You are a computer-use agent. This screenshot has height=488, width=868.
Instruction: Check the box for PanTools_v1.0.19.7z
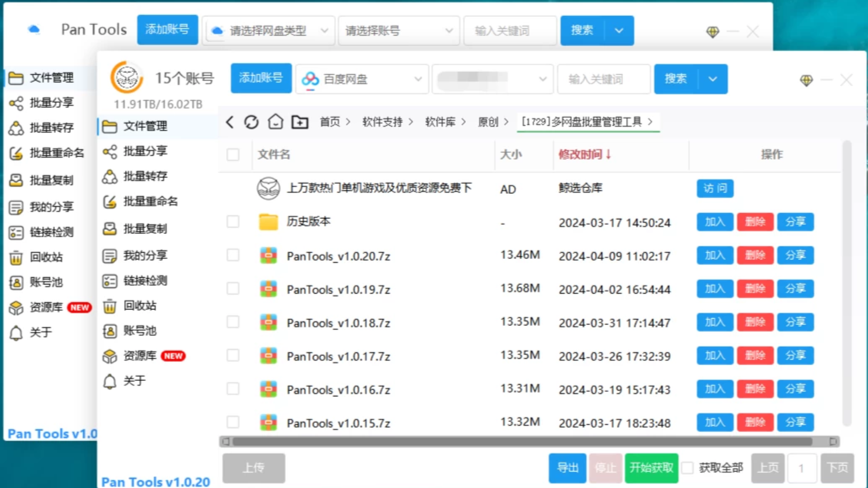pos(233,288)
